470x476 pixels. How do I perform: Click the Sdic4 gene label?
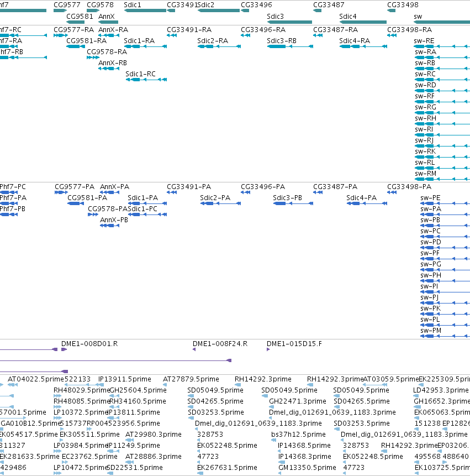tap(348, 17)
